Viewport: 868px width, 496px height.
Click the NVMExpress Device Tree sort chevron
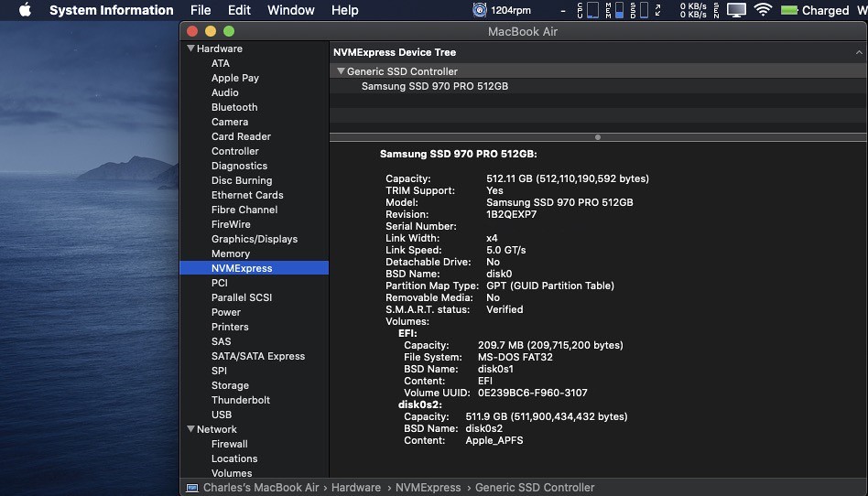pyautogui.click(x=859, y=52)
